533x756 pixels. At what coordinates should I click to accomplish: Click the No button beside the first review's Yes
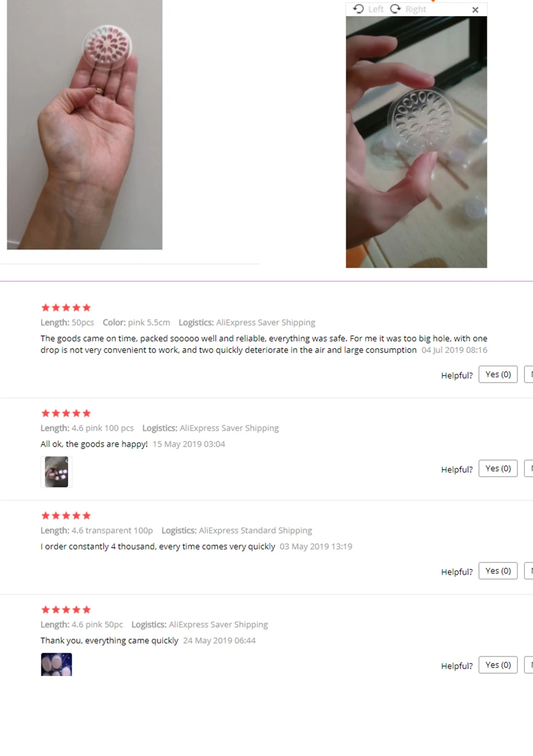pos(529,374)
